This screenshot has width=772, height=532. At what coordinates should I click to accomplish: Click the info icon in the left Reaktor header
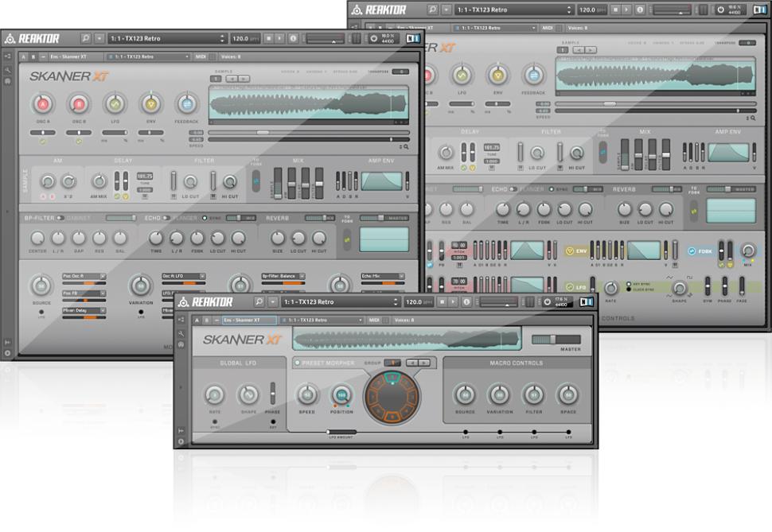293,38
